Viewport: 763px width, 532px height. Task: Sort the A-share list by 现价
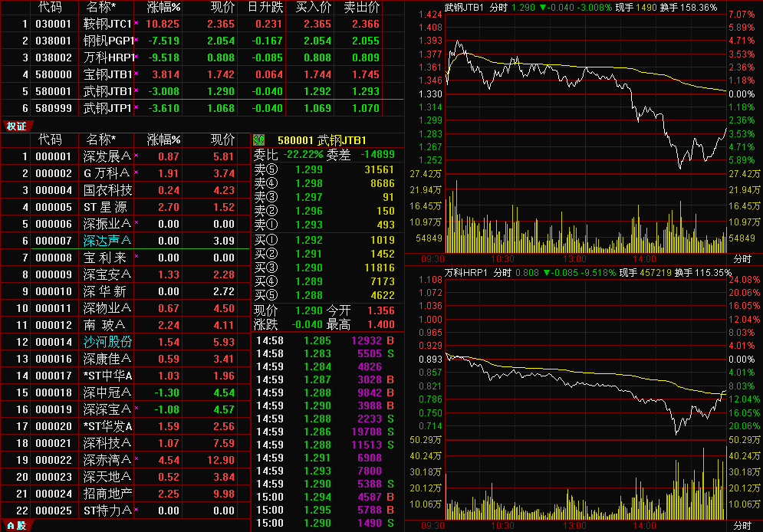(223, 140)
